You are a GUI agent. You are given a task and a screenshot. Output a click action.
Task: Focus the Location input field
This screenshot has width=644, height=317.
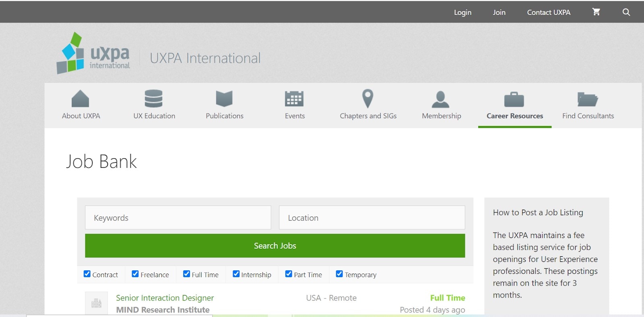pyautogui.click(x=372, y=218)
